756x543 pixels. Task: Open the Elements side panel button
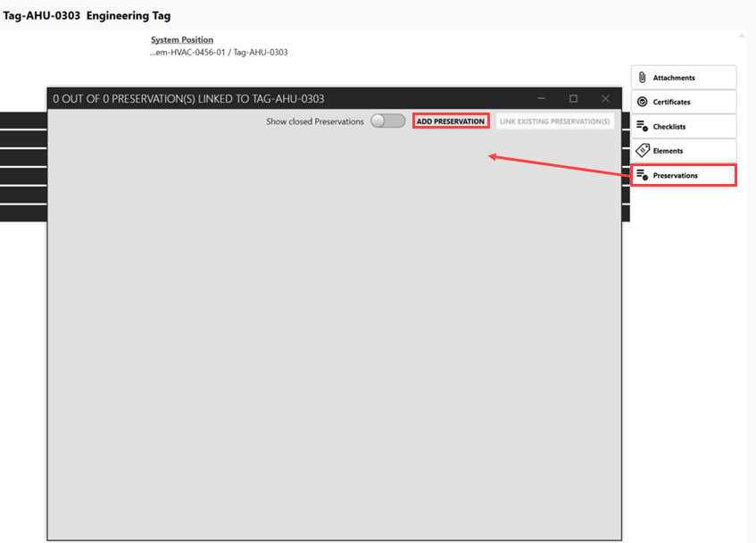(684, 150)
